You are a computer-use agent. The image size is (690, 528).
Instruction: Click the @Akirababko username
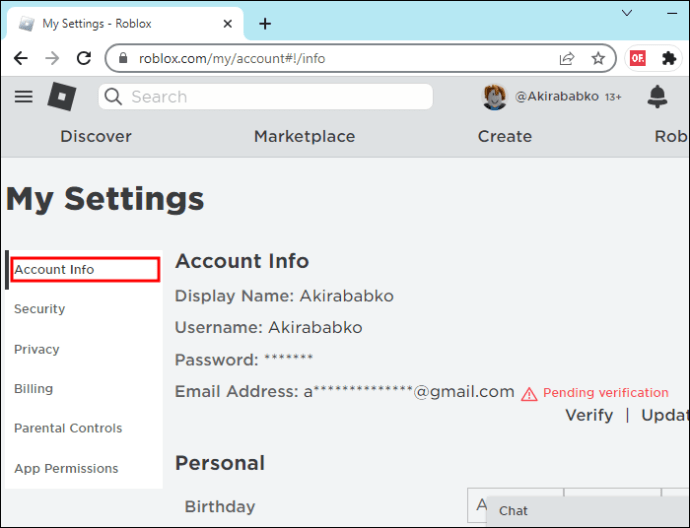point(557,96)
